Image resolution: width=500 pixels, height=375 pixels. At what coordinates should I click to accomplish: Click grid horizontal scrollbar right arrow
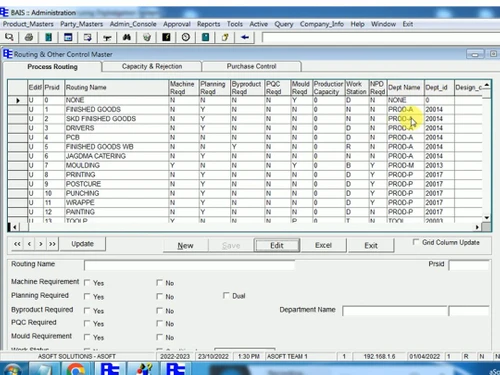tap(477, 227)
